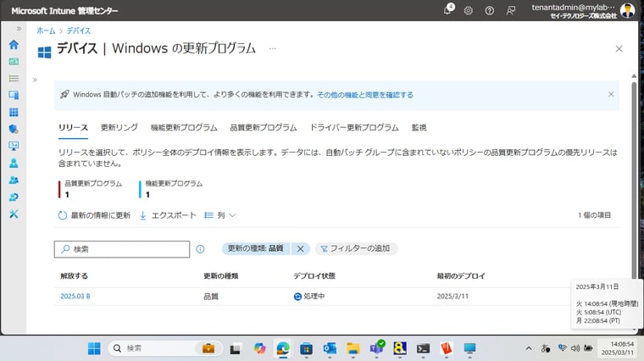The image size is (644, 361).
Task: Click 最新の情報に更新 refresh button
Action: tap(94, 215)
